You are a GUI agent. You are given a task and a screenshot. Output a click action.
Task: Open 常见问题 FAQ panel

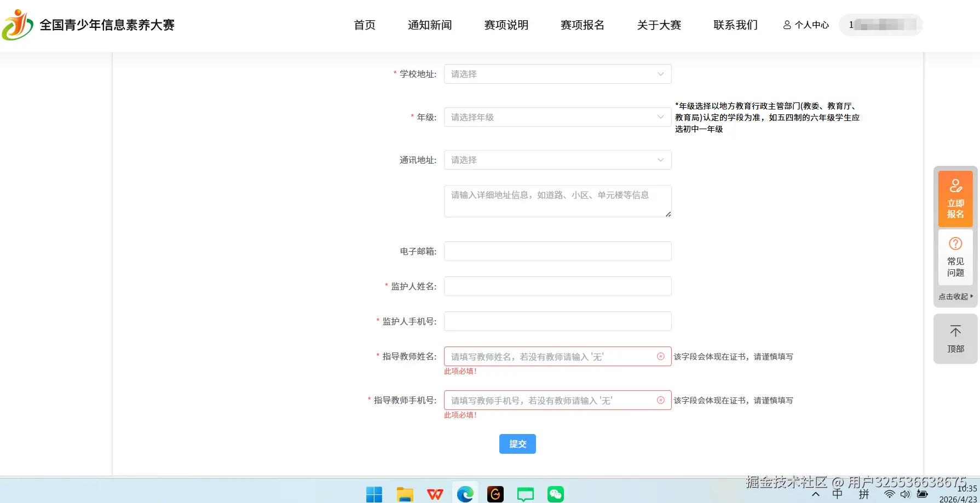tap(955, 257)
